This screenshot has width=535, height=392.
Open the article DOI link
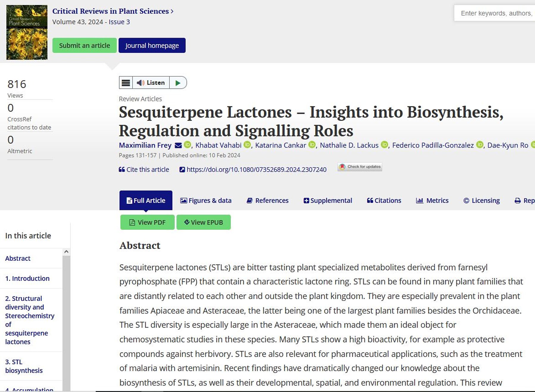(x=256, y=170)
